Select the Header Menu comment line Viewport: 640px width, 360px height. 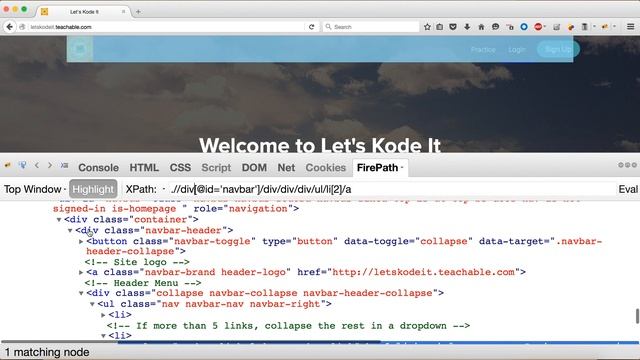(x=143, y=283)
